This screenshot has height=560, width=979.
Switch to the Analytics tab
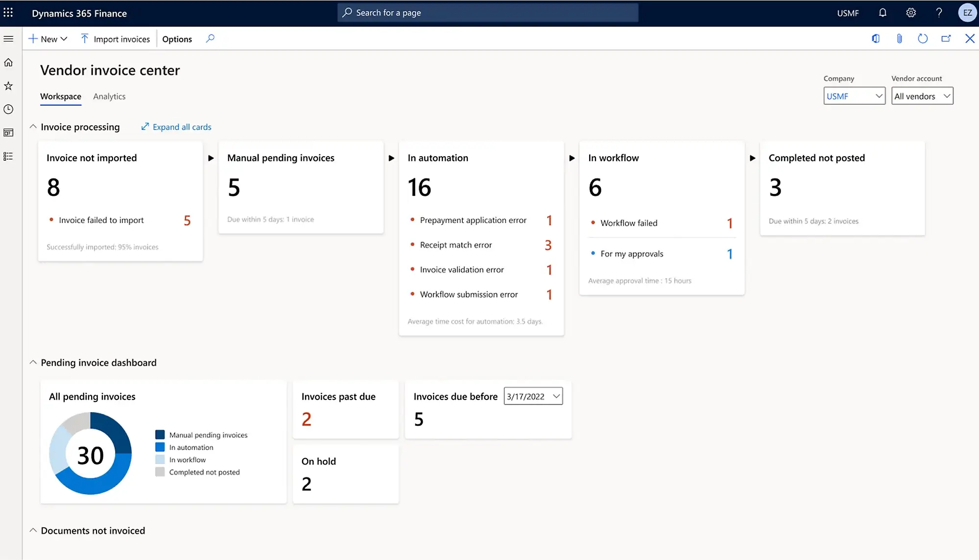[x=109, y=96]
